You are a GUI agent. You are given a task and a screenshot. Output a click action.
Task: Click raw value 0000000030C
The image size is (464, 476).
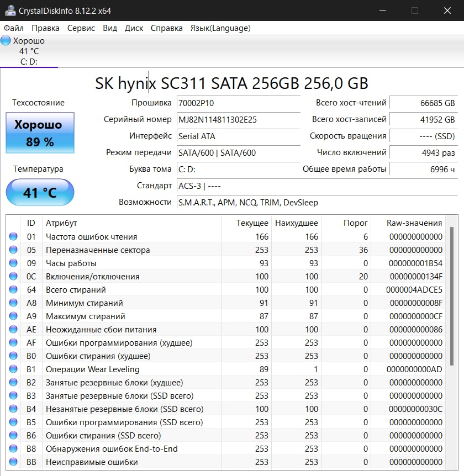(415, 409)
